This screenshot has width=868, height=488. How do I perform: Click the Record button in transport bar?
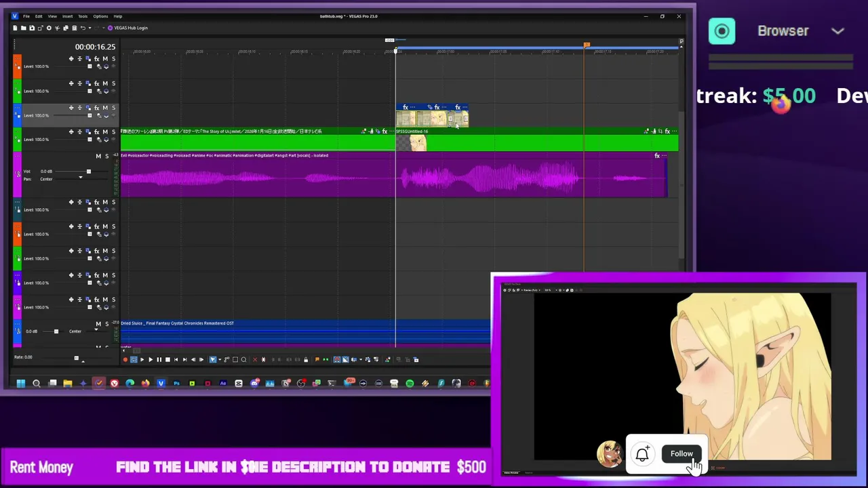[x=125, y=360]
